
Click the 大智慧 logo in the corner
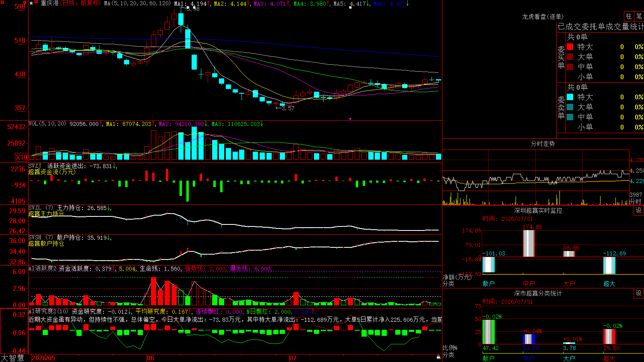point(12,358)
